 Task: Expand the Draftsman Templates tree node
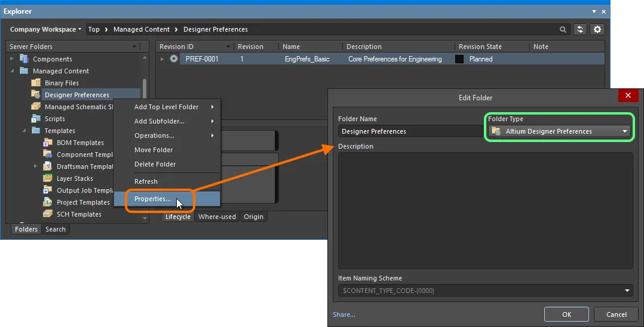35,166
